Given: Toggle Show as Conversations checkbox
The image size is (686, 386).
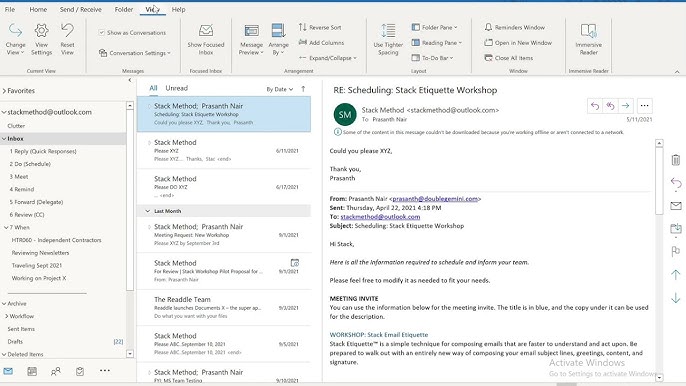Looking at the screenshot, I should click(x=102, y=32).
